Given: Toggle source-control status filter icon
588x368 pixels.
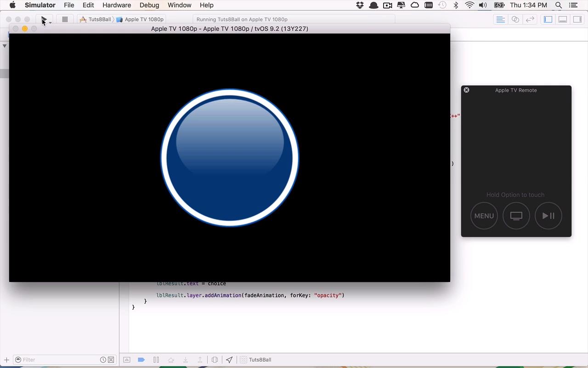Looking at the screenshot, I should [x=111, y=360].
